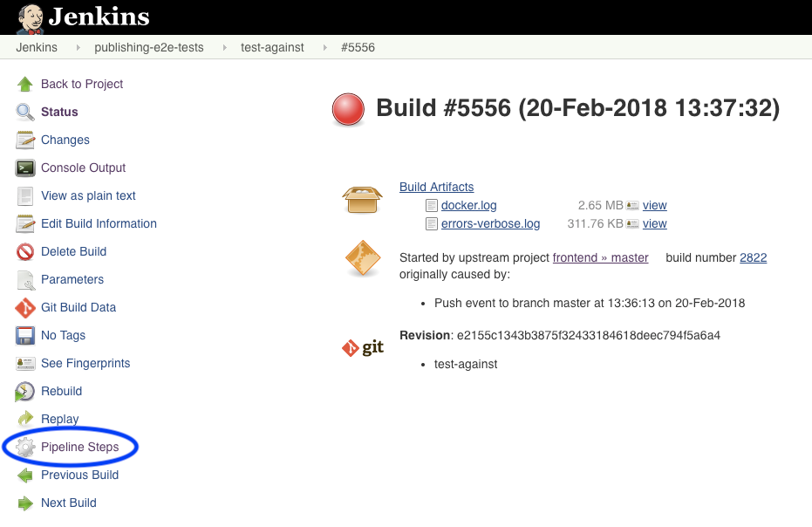Click the green up-arrow Back to Project icon

pos(24,84)
